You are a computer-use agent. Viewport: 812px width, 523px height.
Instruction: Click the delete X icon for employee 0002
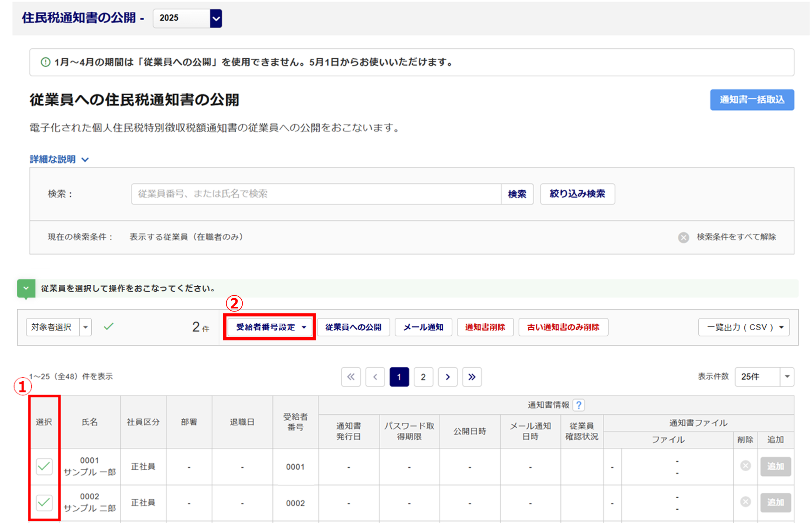click(745, 501)
